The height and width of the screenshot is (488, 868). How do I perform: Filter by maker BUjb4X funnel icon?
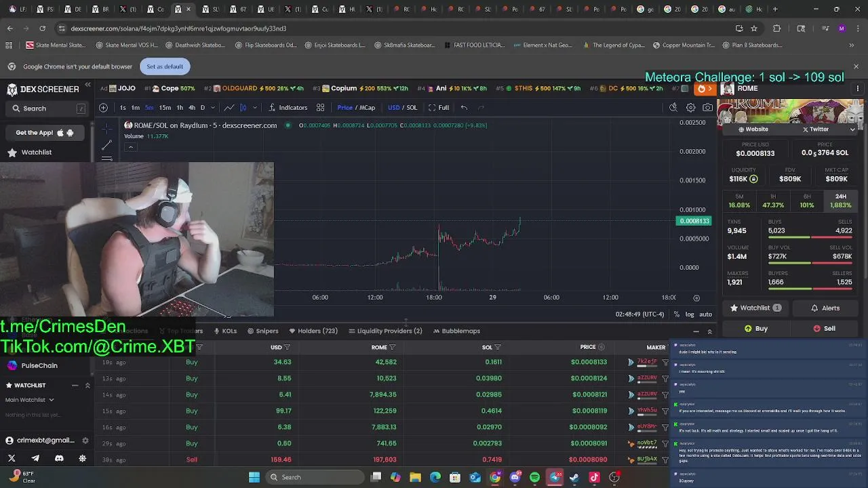(665, 460)
